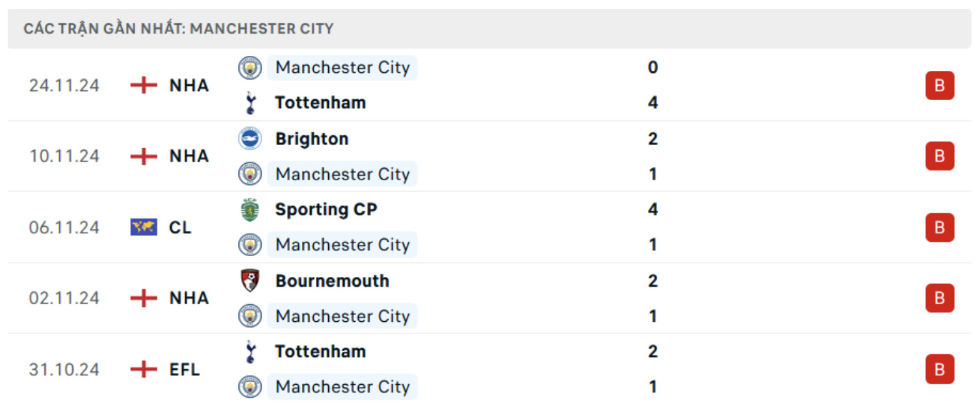The height and width of the screenshot is (420, 980).
Task: Open the Bournemouth team link
Action: coord(332,281)
